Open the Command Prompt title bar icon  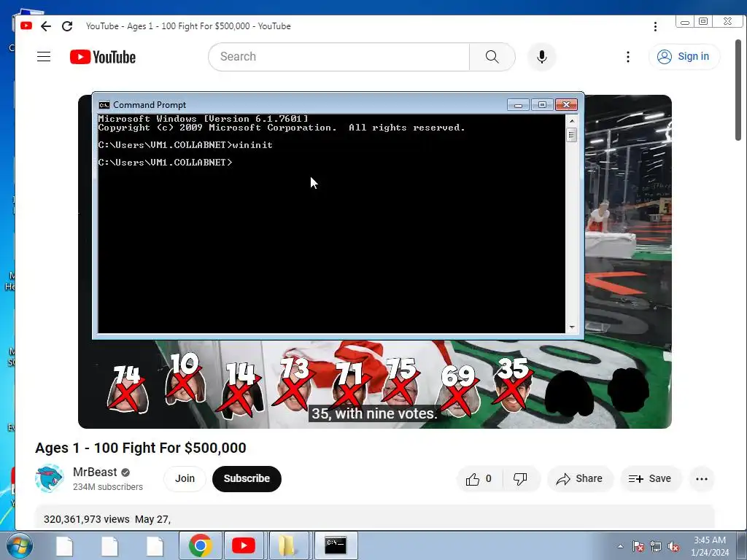click(104, 105)
